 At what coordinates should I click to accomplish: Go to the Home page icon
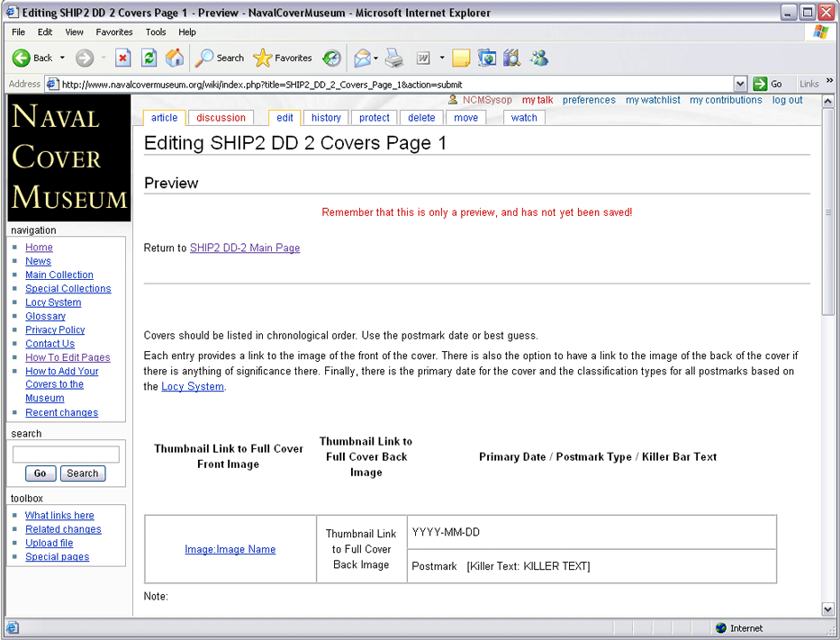coord(175,58)
